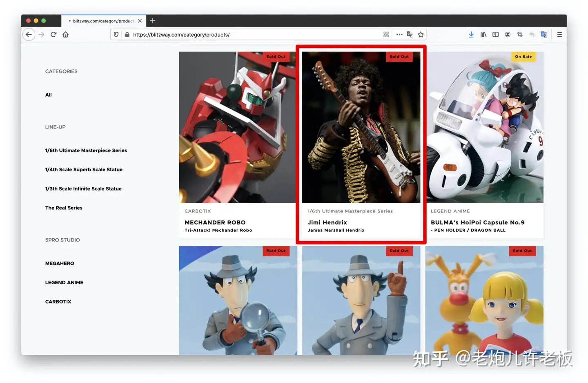The width and height of the screenshot is (588, 383).
Task: Toggle the browser sidebar view
Action: point(495,35)
